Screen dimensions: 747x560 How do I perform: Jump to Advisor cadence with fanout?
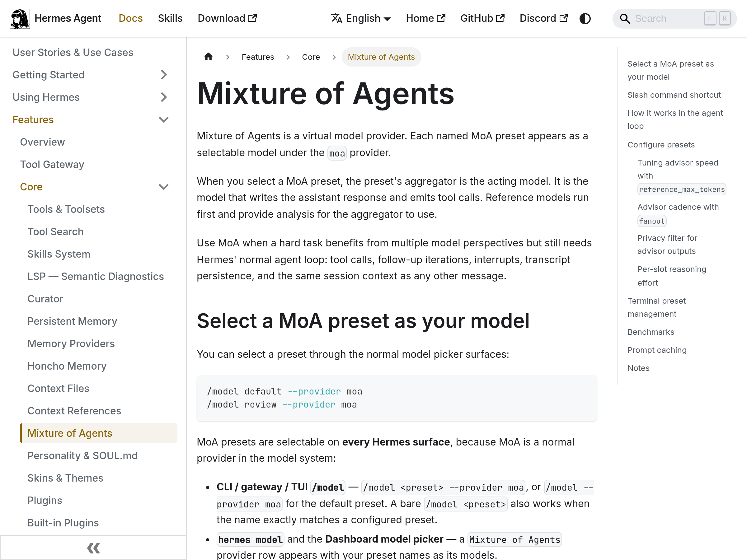[x=678, y=214]
